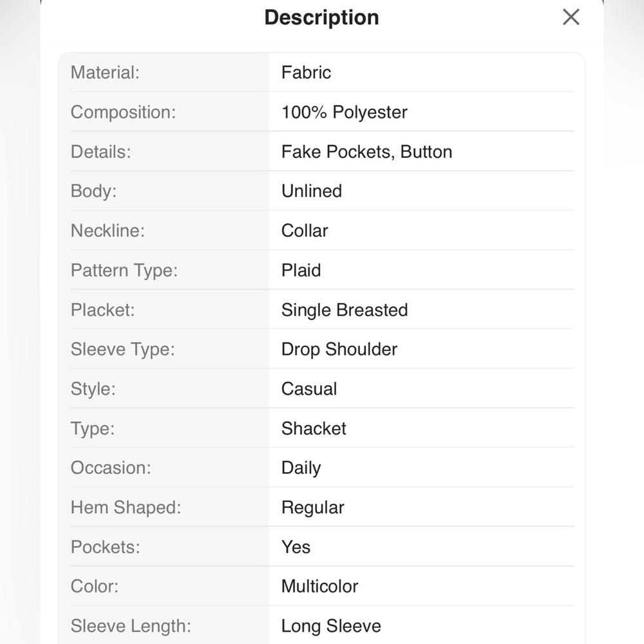Screen dimensions: 644x644
Task: Click the Regular hem shaped value
Action: [313, 507]
